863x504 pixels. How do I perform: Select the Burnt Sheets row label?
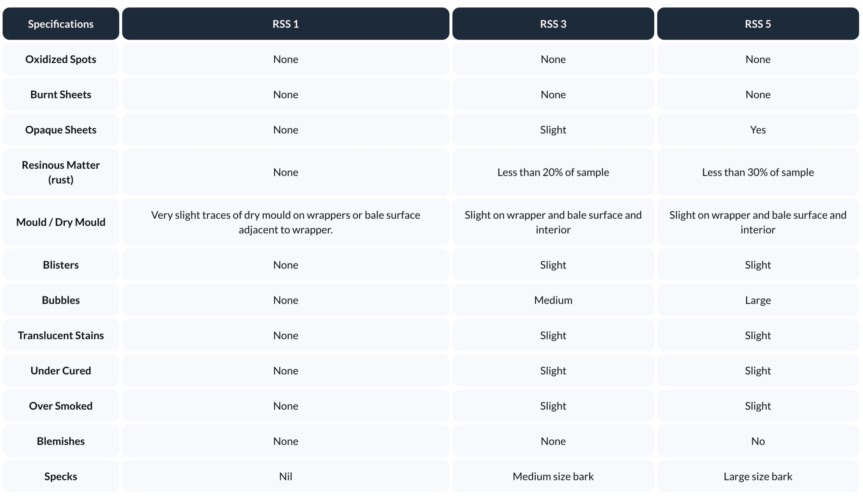61,94
